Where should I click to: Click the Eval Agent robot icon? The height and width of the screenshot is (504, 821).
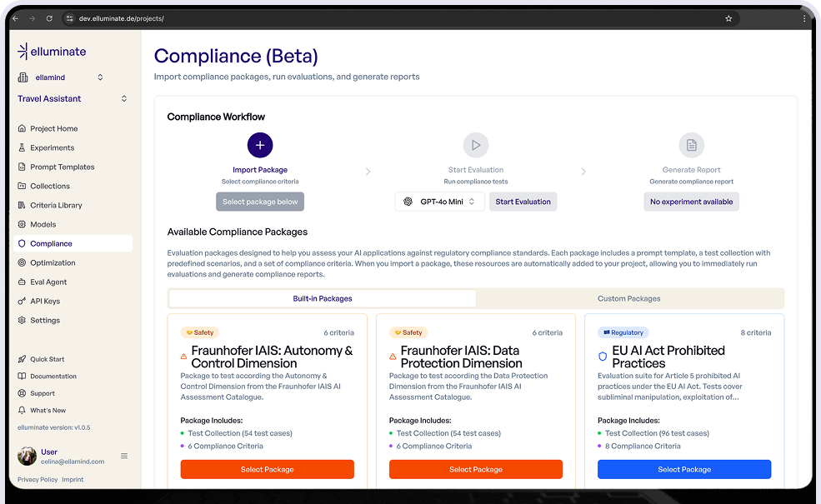(x=22, y=282)
